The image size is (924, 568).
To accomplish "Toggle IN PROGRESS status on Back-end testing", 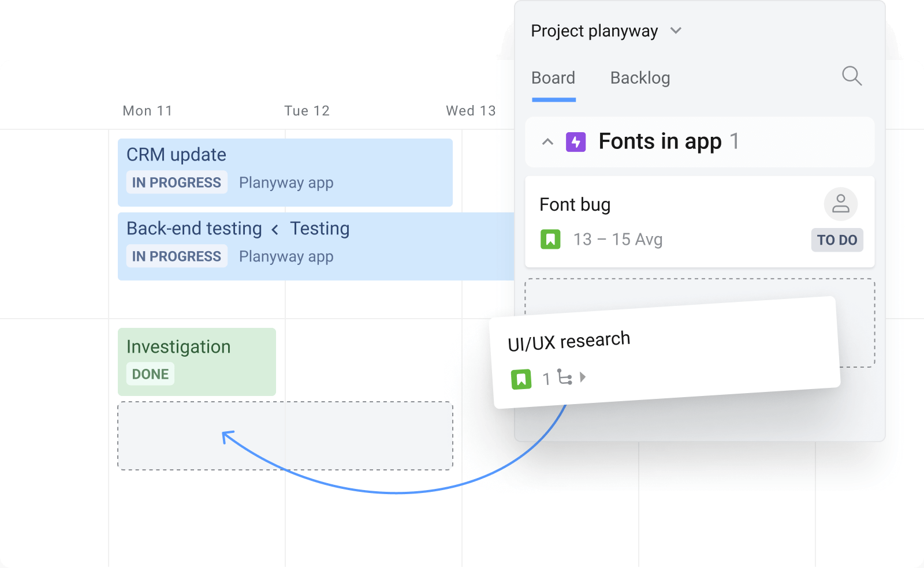I will pos(176,256).
